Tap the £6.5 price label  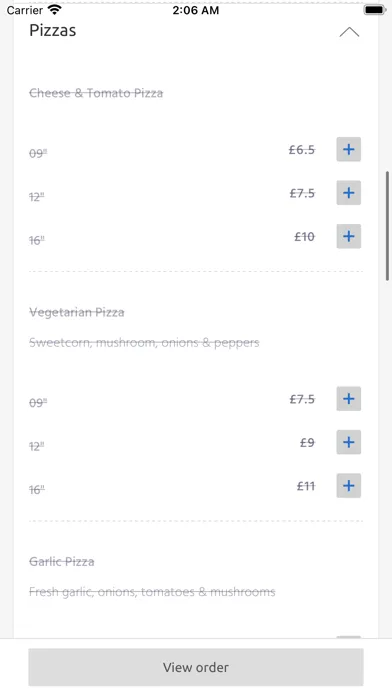[302, 150]
